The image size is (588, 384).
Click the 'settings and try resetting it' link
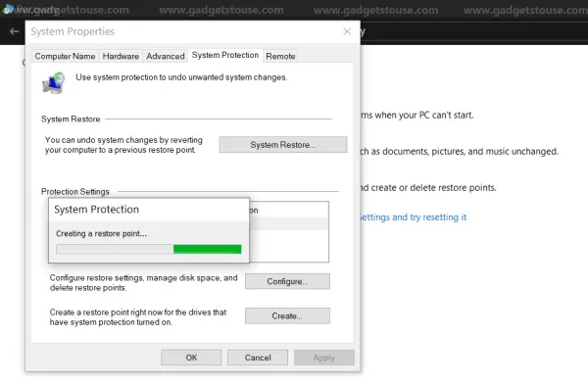(x=413, y=217)
